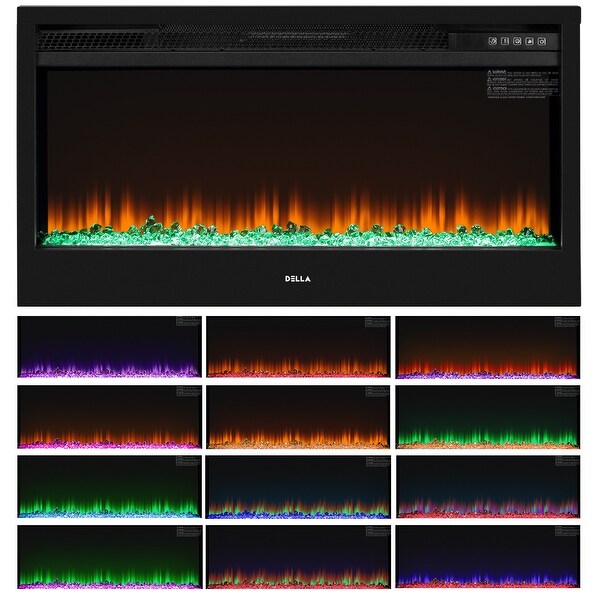Tap the thermometer temperature icon
This screenshot has height=600, width=600.
point(505,41)
